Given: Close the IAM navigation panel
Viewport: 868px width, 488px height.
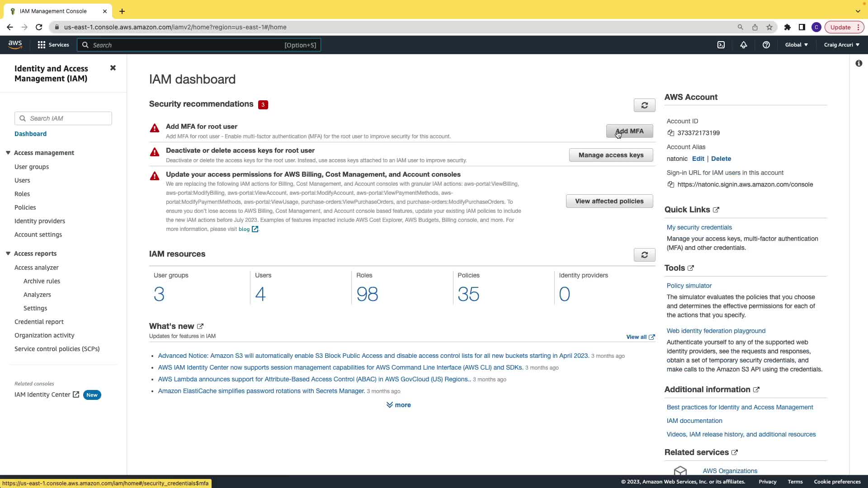Looking at the screenshot, I should 113,68.
